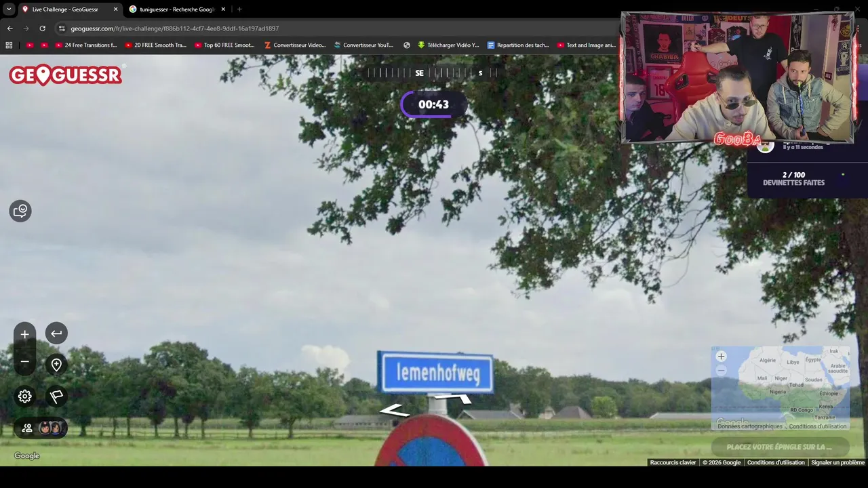Open the globe icon bookmark

[407, 45]
